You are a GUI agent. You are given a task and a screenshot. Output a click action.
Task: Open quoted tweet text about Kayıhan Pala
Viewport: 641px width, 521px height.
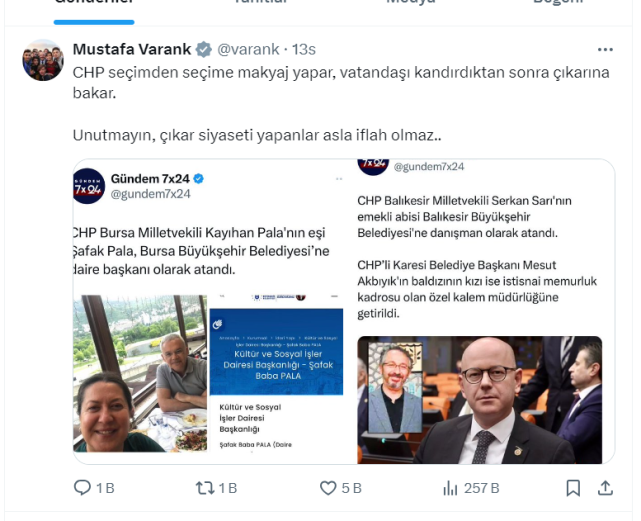pyautogui.click(x=201, y=251)
